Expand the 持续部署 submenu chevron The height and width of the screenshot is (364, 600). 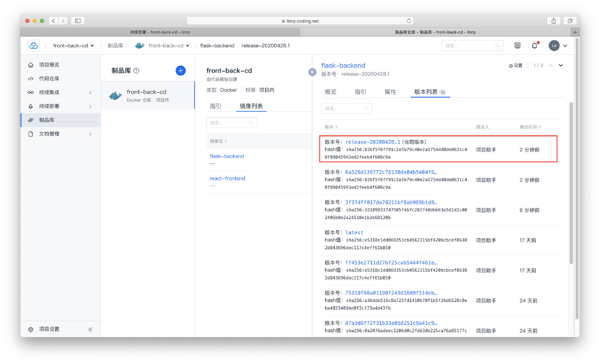pos(90,107)
